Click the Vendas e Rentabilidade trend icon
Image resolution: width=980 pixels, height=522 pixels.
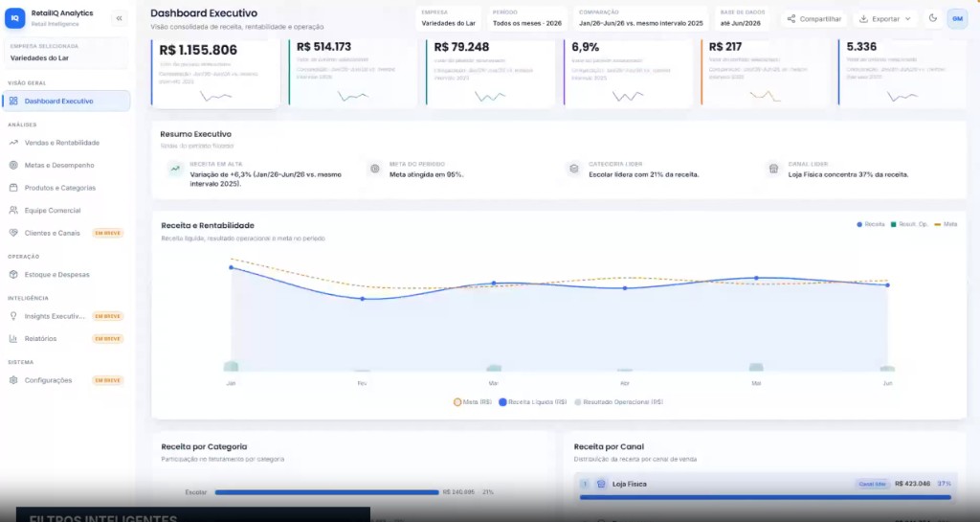(x=13, y=143)
